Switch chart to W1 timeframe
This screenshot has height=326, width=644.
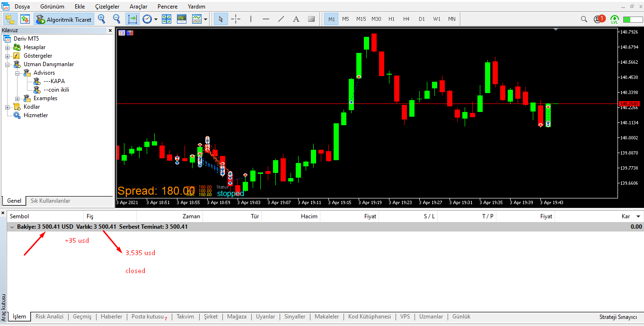pos(437,19)
